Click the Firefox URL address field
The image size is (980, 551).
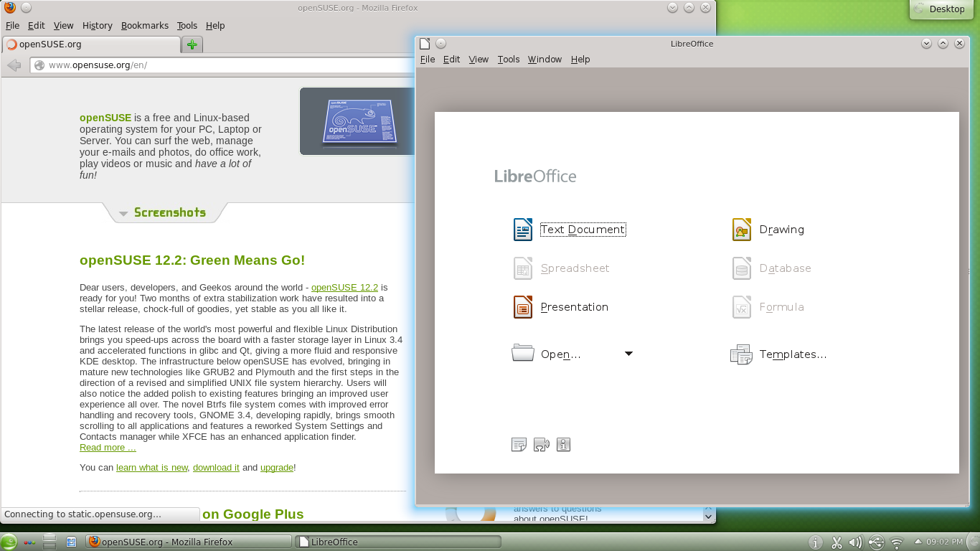222,65
